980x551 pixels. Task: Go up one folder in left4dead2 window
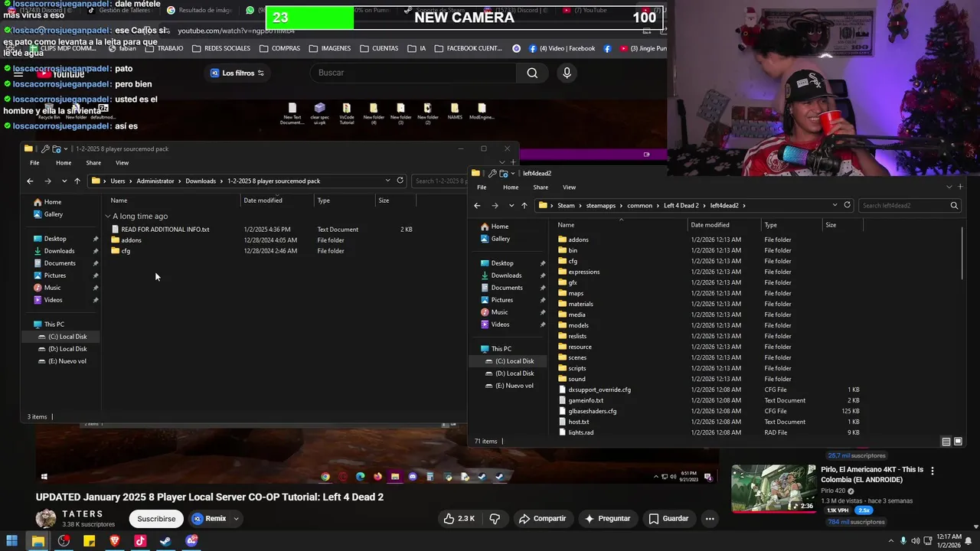524,206
